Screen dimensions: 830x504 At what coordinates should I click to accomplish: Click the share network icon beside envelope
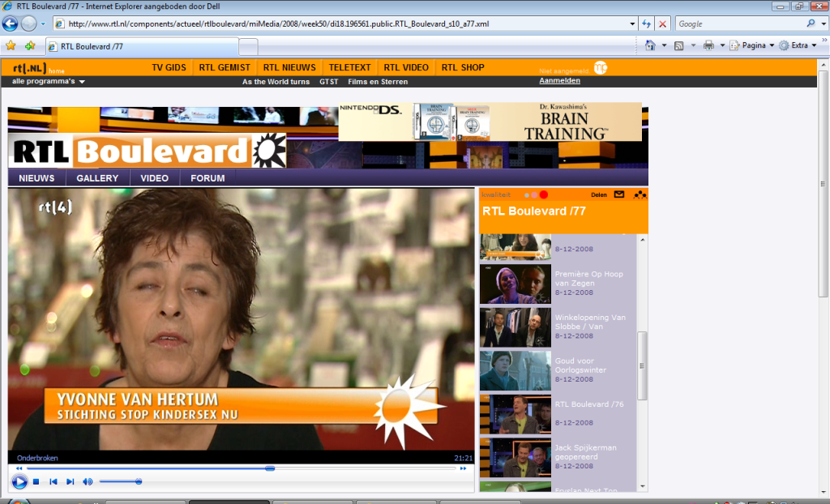coord(640,194)
